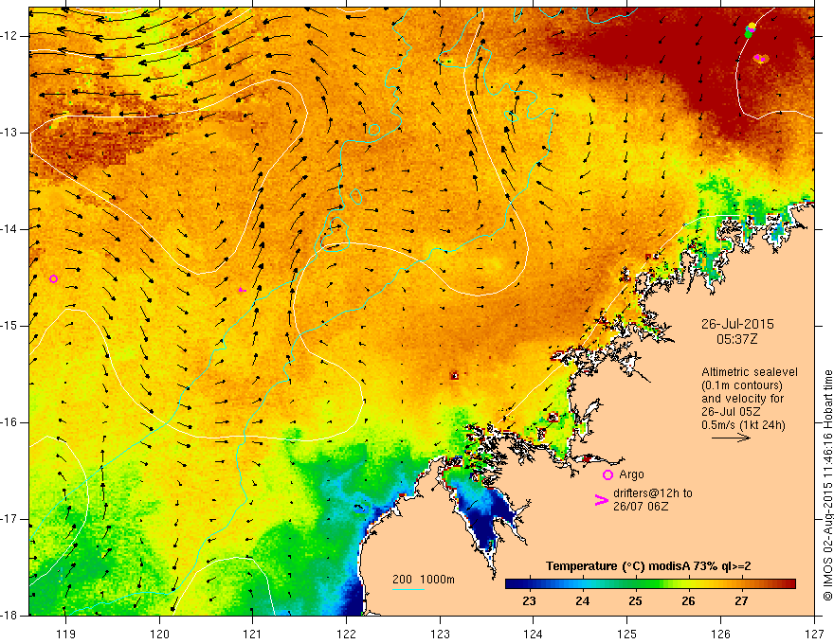Image resolution: width=834 pixels, height=644 pixels.
Task: Click the longitude axis label 126
Action: 720,634
